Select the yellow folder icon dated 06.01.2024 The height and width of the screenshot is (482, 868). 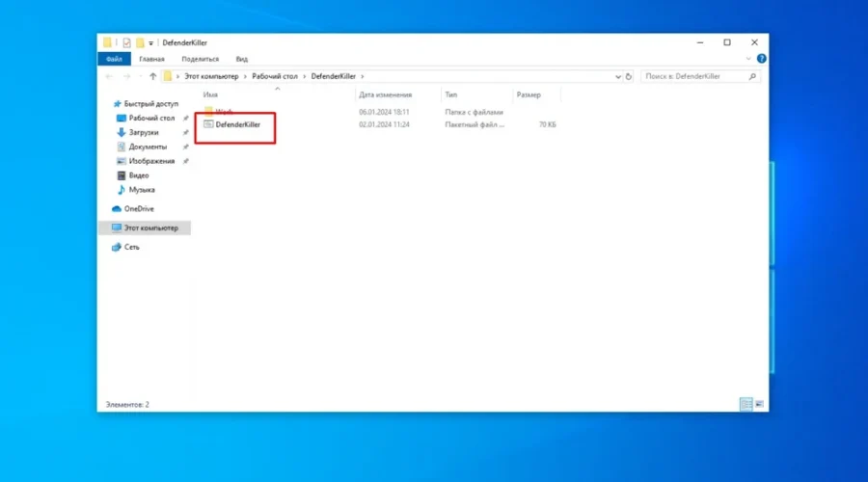[208, 111]
